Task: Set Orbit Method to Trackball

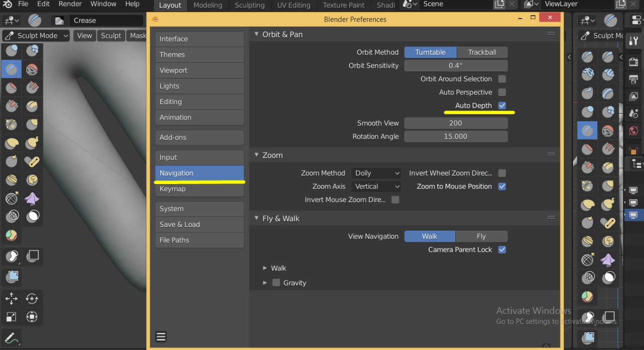Action: pos(482,52)
